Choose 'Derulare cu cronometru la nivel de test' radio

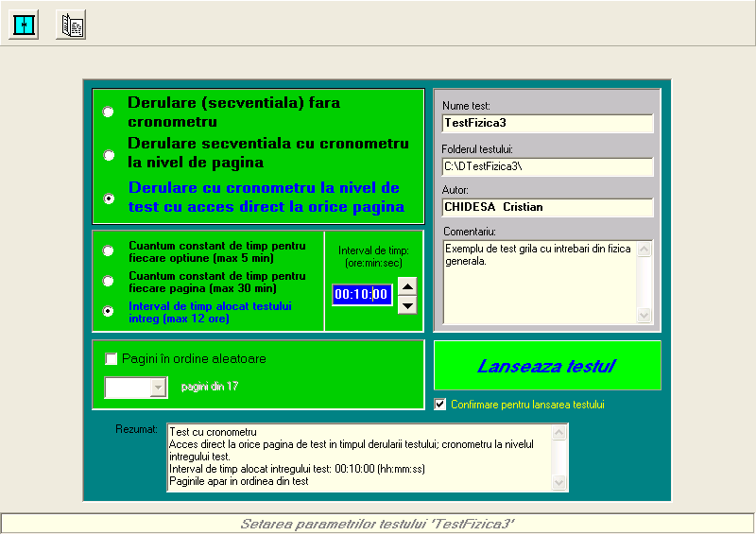[109, 198]
